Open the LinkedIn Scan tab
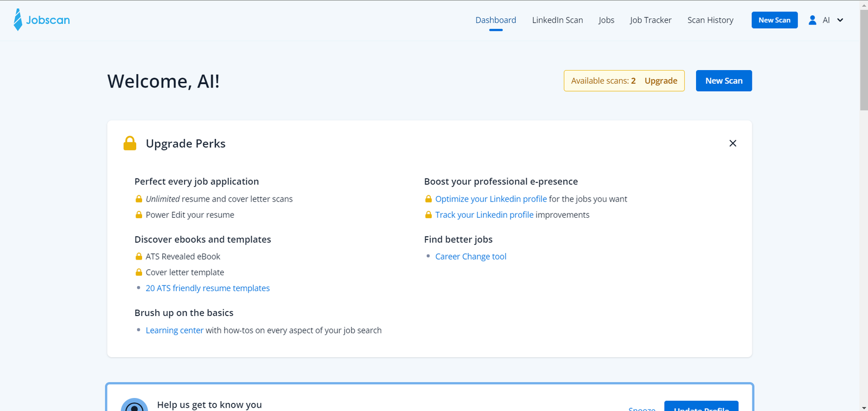 pyautogui.click(x=557, y=20)
